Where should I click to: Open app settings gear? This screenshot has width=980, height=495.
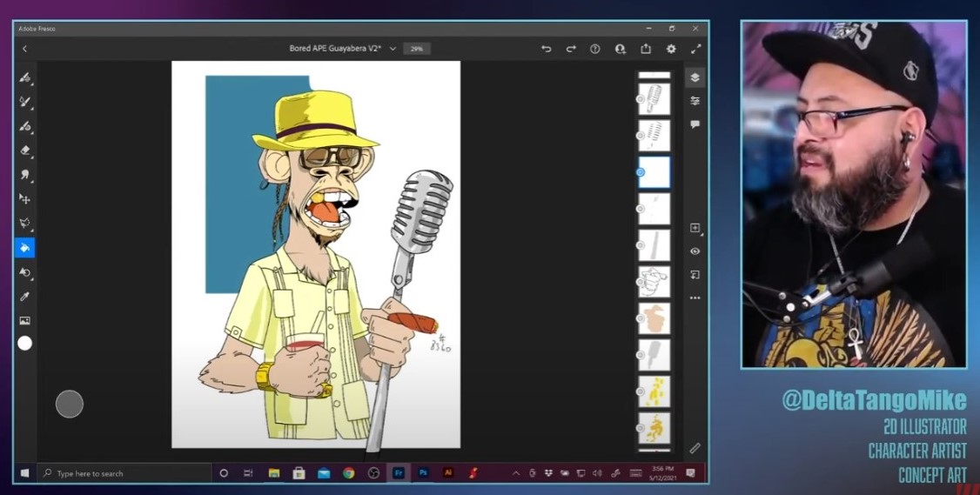[671, 49]
